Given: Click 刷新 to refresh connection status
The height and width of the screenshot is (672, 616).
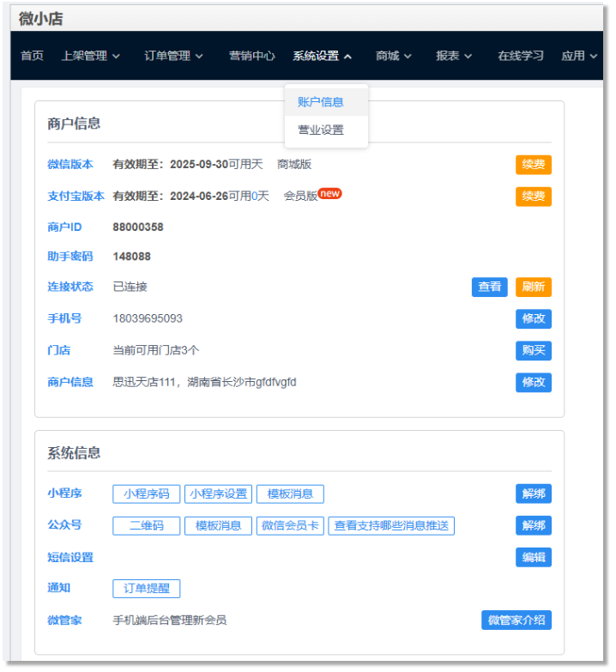Looking at the screenshot, I should click(534, 287).
